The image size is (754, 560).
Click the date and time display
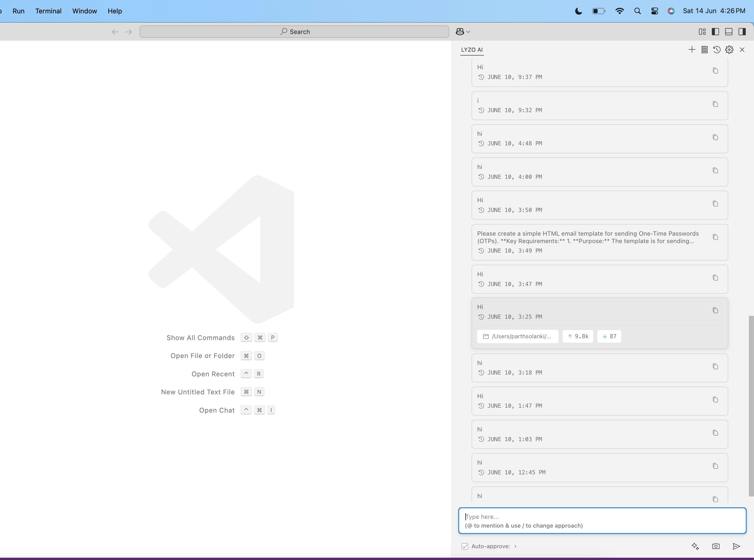tap(714, 11)
